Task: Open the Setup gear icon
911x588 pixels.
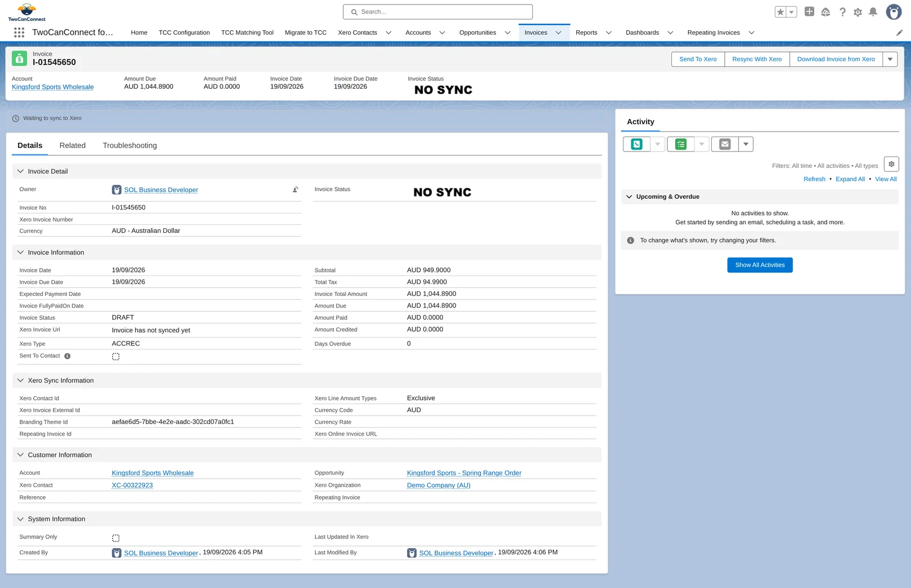Action: (x=858, y=12)
